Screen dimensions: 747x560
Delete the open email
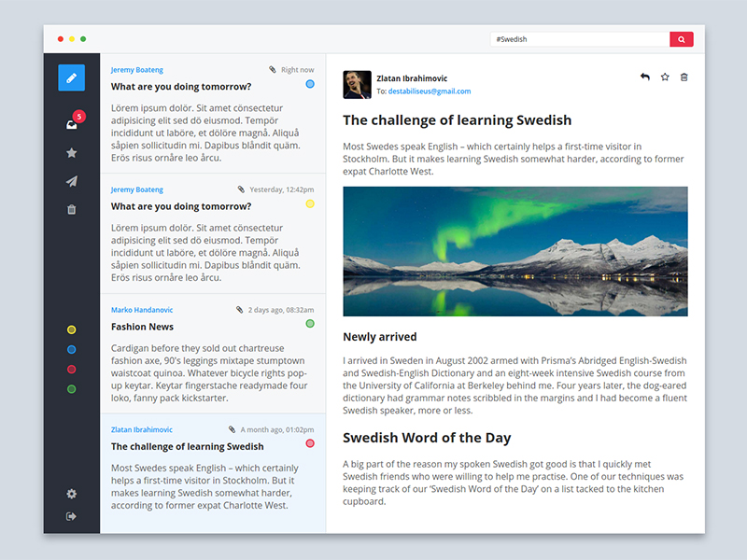(x=684, y=77)
